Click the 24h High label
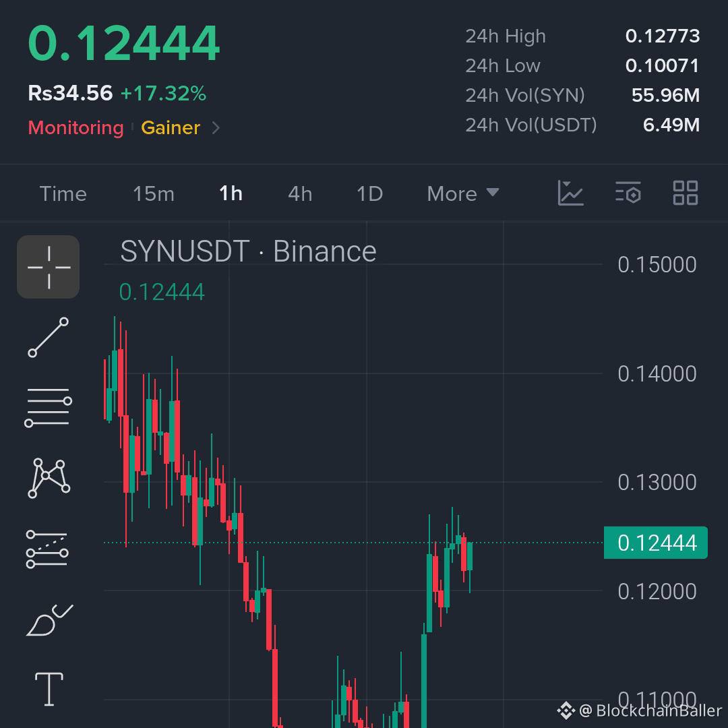The image size is (728, 728). pyautogui.click(x=506, y=36)
